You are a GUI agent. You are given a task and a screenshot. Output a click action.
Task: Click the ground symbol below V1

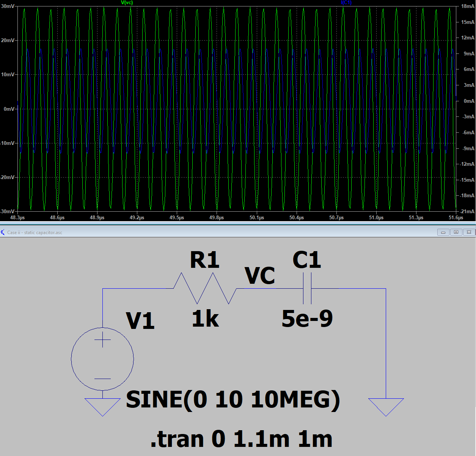[102, 406]
